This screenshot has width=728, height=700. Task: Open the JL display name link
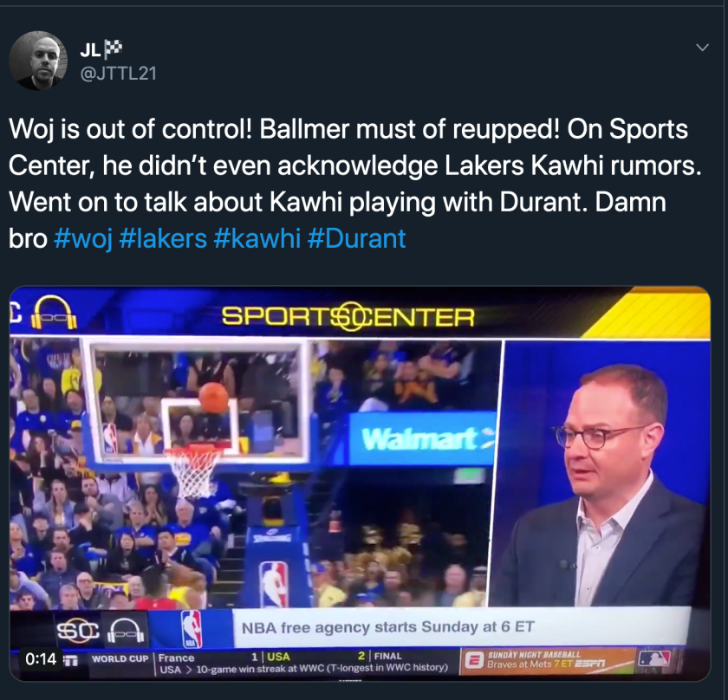pyautogui.click(x=90, y=49)
